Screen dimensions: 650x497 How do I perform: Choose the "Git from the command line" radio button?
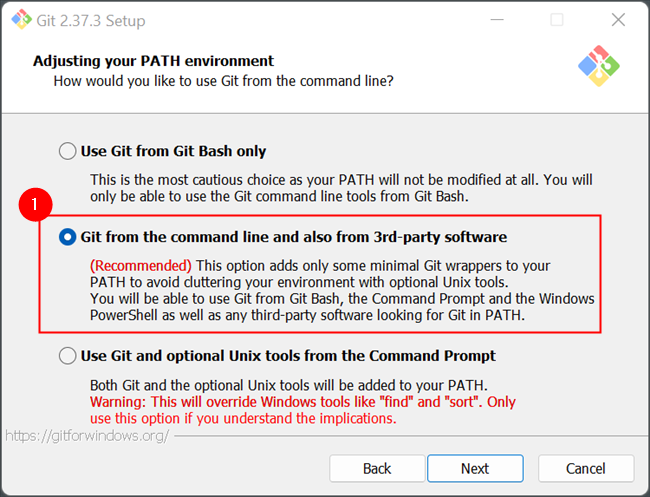pyautogui.click(x=68, y=237)
